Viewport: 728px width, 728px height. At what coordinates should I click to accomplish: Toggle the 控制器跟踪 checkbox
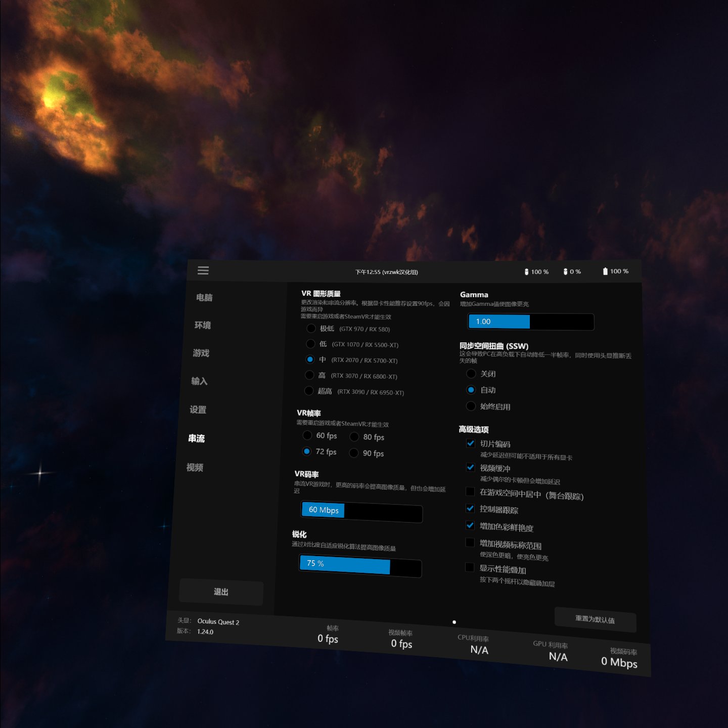(470, 508)
